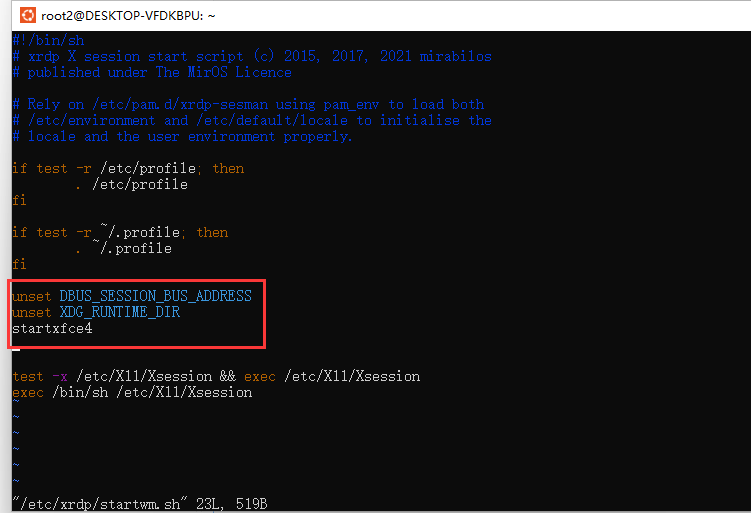
Task: Click 'unset XDG_RUNTIME_DIR' line
Action: 96,312
